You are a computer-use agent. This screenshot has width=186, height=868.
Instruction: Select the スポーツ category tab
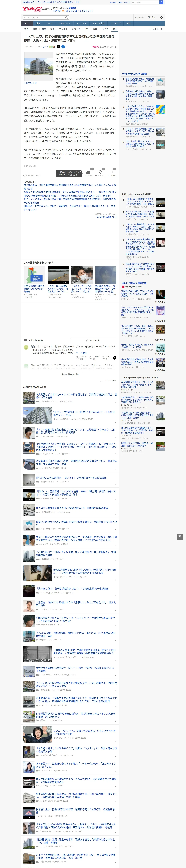tap(76, 29)
